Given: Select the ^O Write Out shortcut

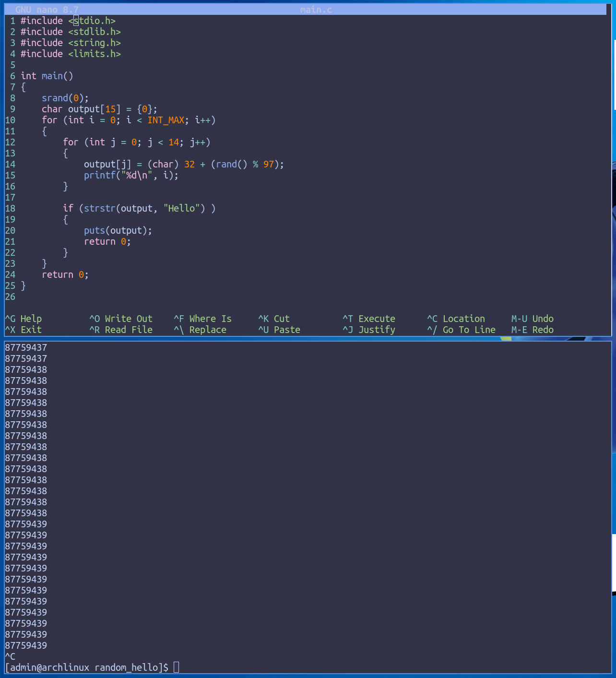Looking at the screenshot, I should (121, 319).
